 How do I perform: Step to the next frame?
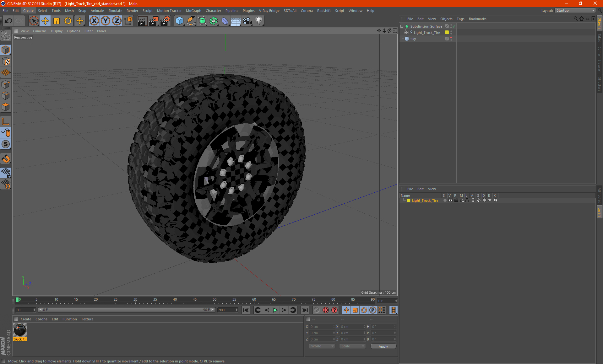coord(284,310)
